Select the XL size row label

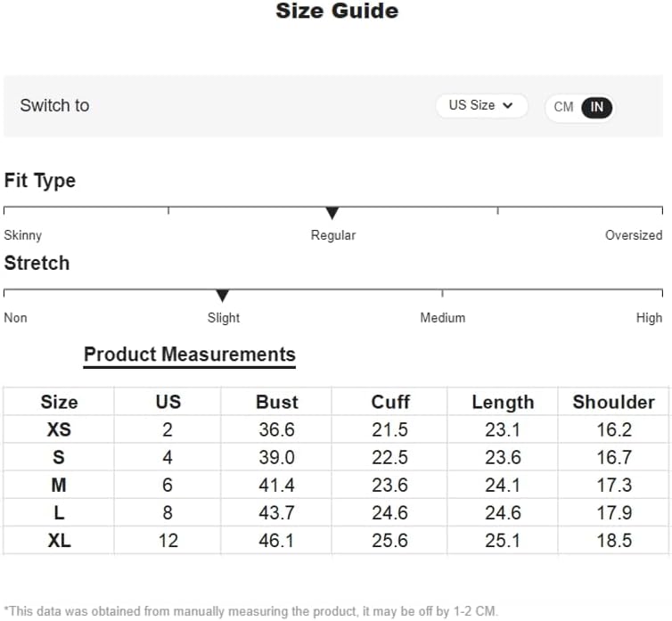click(59, 541)
